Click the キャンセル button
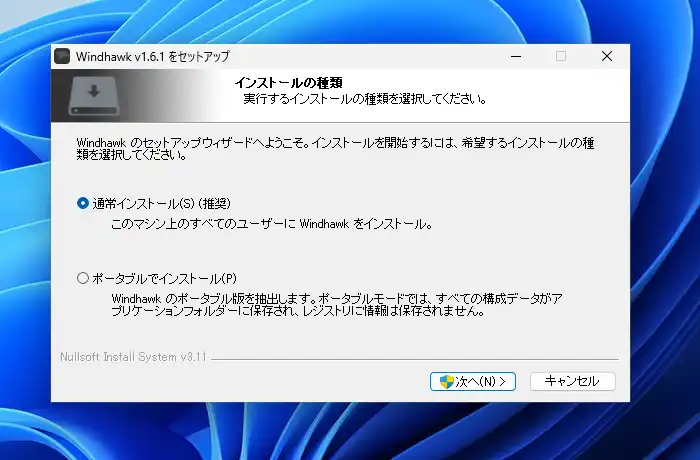Image resolution: width=700 pixels, height=460 pixels. tap(573, 381)
